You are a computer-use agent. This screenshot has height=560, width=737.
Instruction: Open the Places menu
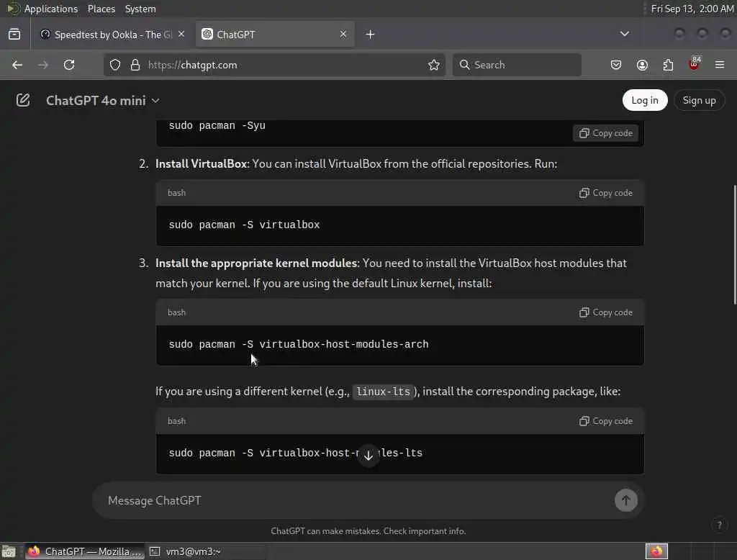[101, 9]
